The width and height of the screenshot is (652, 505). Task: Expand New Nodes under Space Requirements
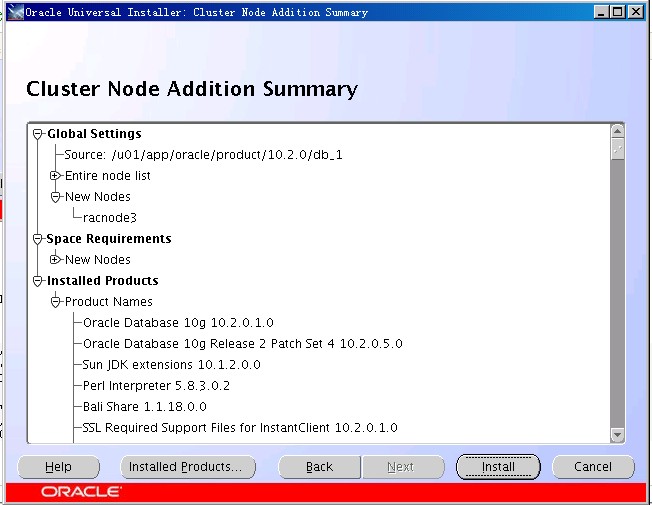[x=55, y=260]
